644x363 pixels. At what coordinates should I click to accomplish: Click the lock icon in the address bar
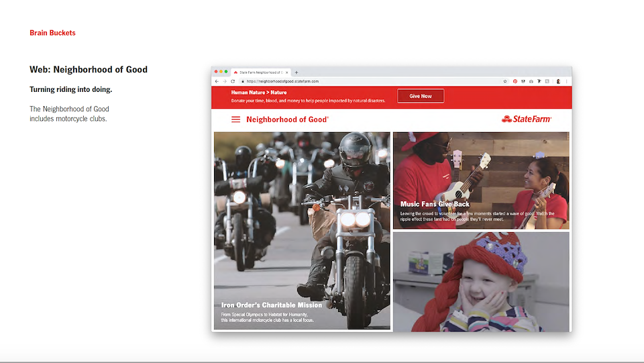click(x=243, y=81)
